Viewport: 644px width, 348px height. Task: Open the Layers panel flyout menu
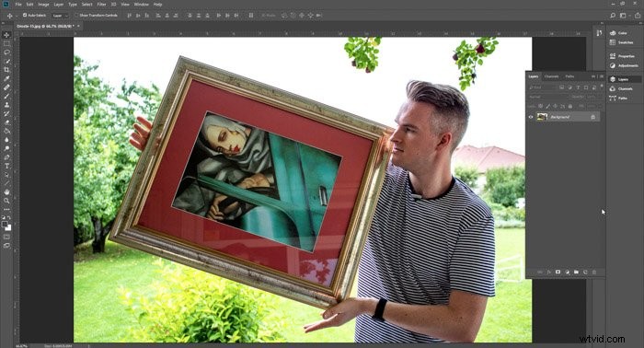pos(602,76)
